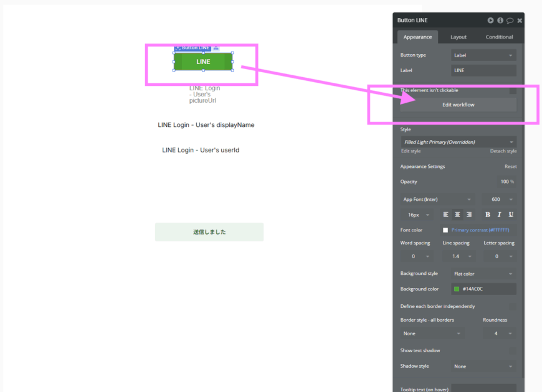Select the LINE Login - User's userId text

(x=201, y=150)
